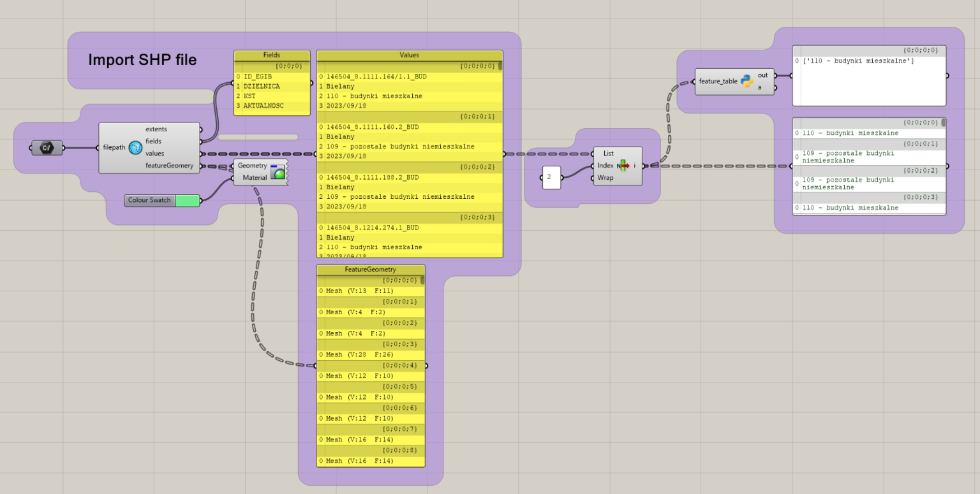Screen dimensions: 980x494
Task: Click the Python icon inside the feature_table component
Action: pos(747,80)
